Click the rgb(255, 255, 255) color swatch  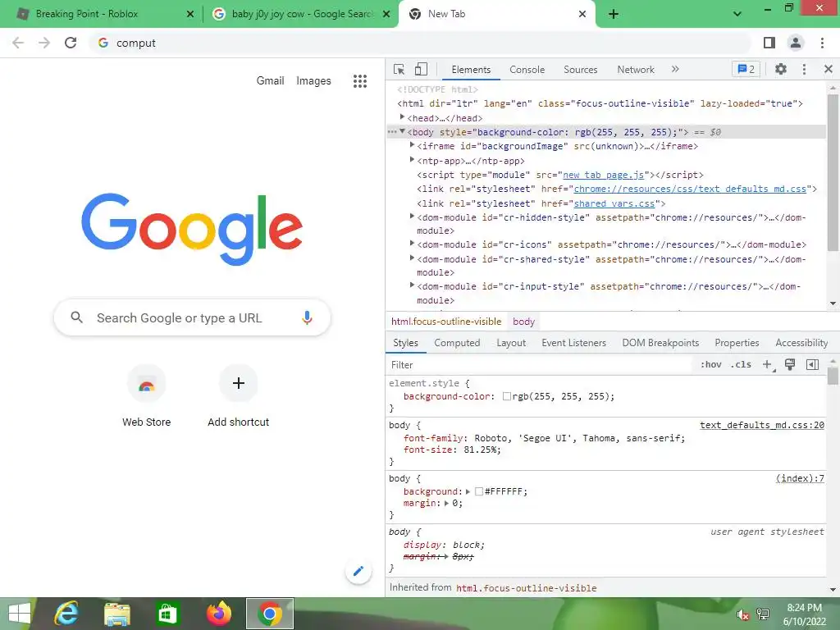[x=506, y=396]
